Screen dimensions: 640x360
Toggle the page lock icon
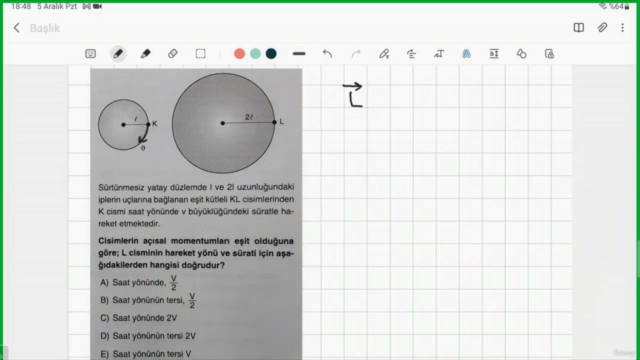coord(549,53)
